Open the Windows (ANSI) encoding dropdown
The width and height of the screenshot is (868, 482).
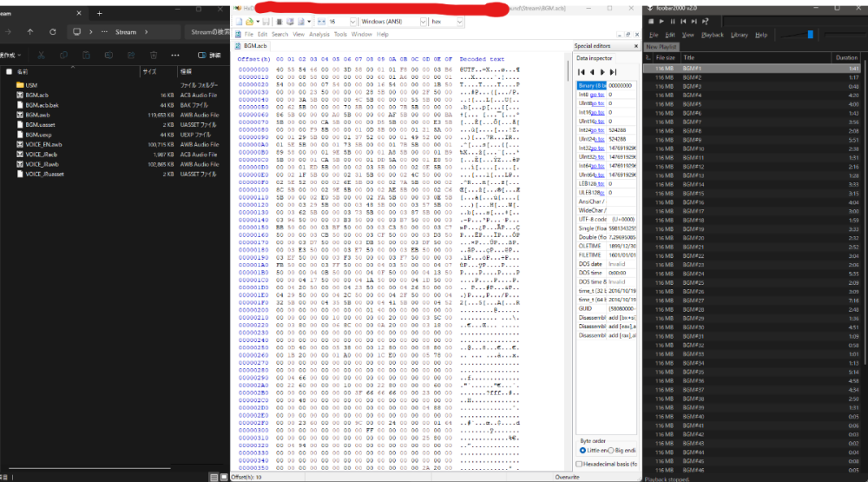click(x=421, y=20)
